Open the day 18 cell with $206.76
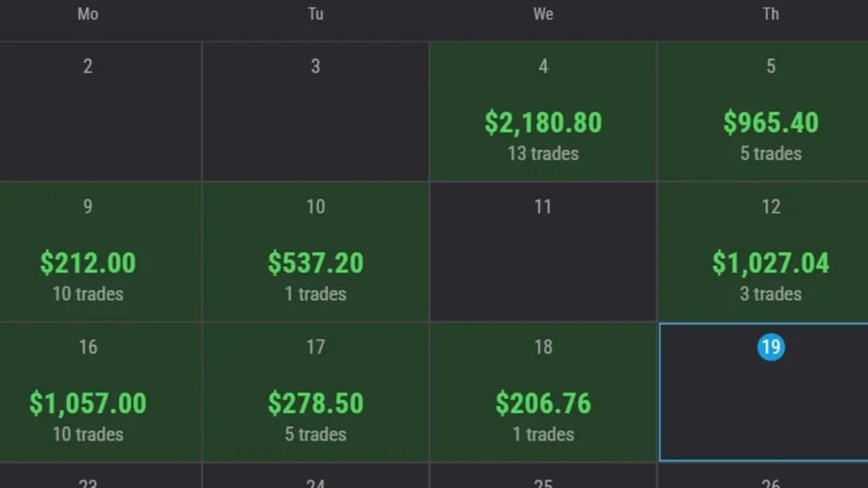This screenshot has height=488, width=868. click(x=543, y=392)
